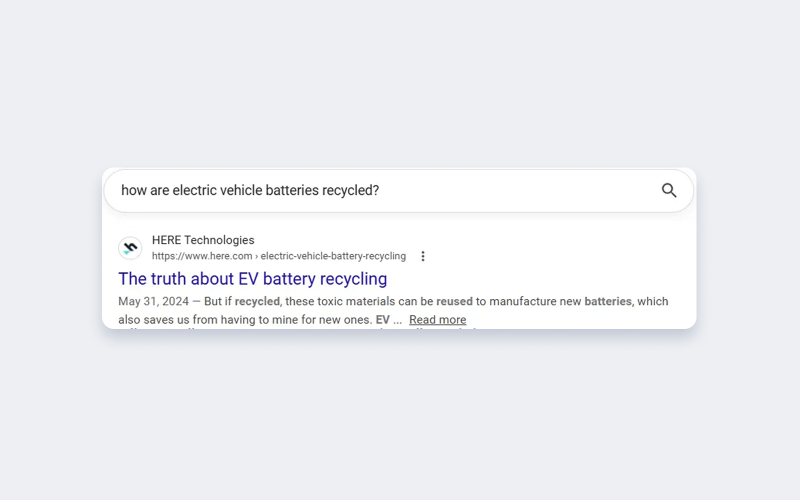
Task: Click the magnifying glass search icon
Action: 669,190
